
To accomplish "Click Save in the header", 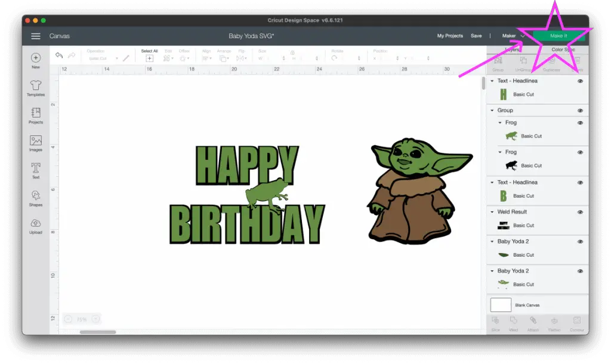I will 476,35.
